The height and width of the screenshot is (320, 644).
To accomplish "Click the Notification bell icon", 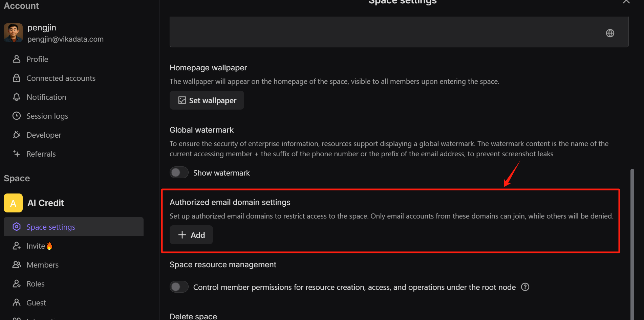I will [17, 97].
